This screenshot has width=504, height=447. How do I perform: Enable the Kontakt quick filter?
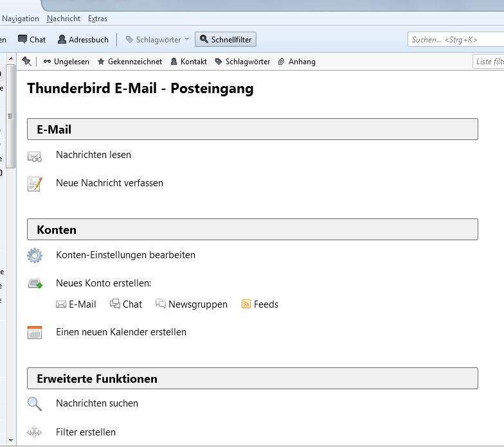click(188, 62)
